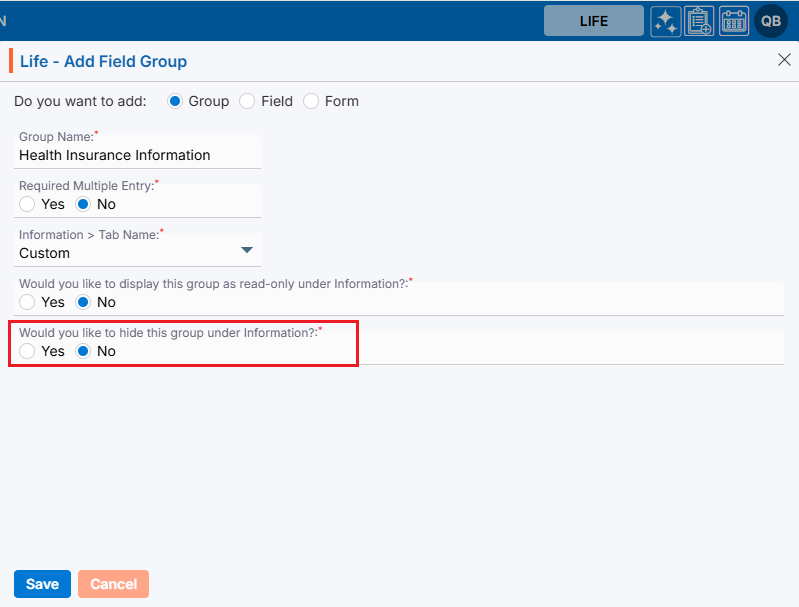Viewport: 799px width, 607px height.
Task: Click the Group Name input field
Action: coord(138,155)
